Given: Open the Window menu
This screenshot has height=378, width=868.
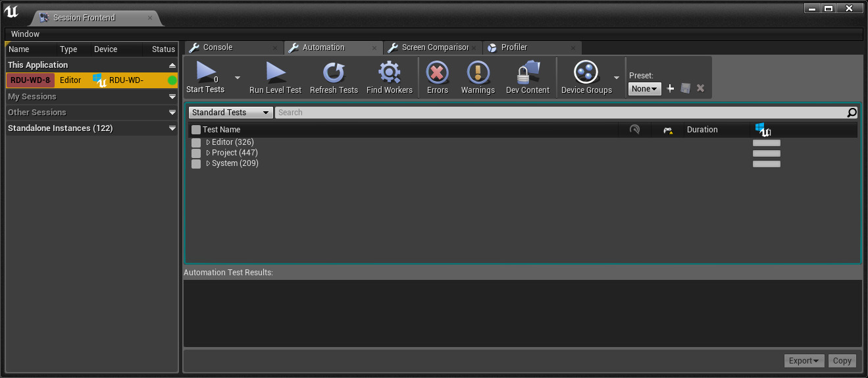Looking at the screenshot, I should pyautogui.click(x=25, y=34).
